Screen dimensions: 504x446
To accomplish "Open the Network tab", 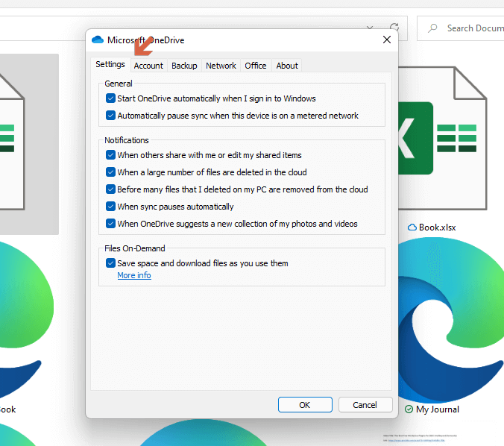I will pyautogui.click(x=221, y=66).
